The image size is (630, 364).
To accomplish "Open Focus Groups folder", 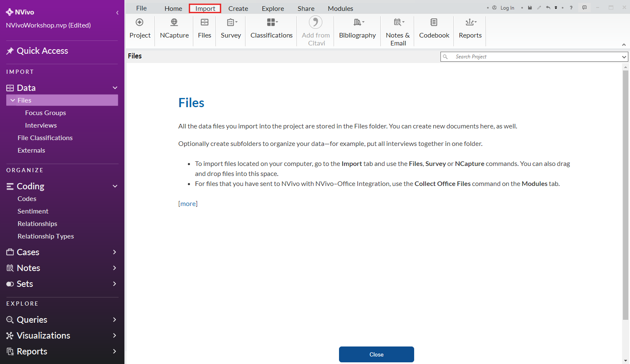I will pyautogui.click(x=46, y=113).
